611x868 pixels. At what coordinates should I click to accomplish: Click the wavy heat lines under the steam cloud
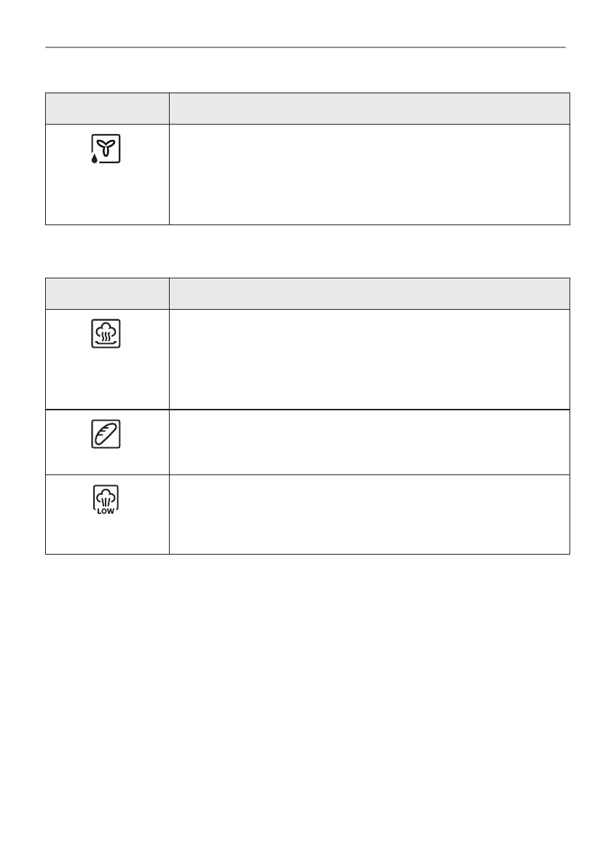[x=106, y=337]
